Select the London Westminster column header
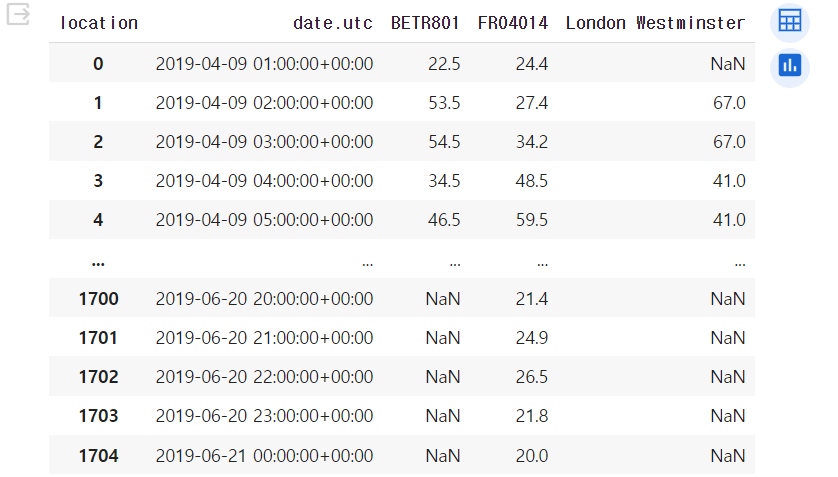Screen dimensions: 838x477 pyautogui.click(x=655, y=23)
